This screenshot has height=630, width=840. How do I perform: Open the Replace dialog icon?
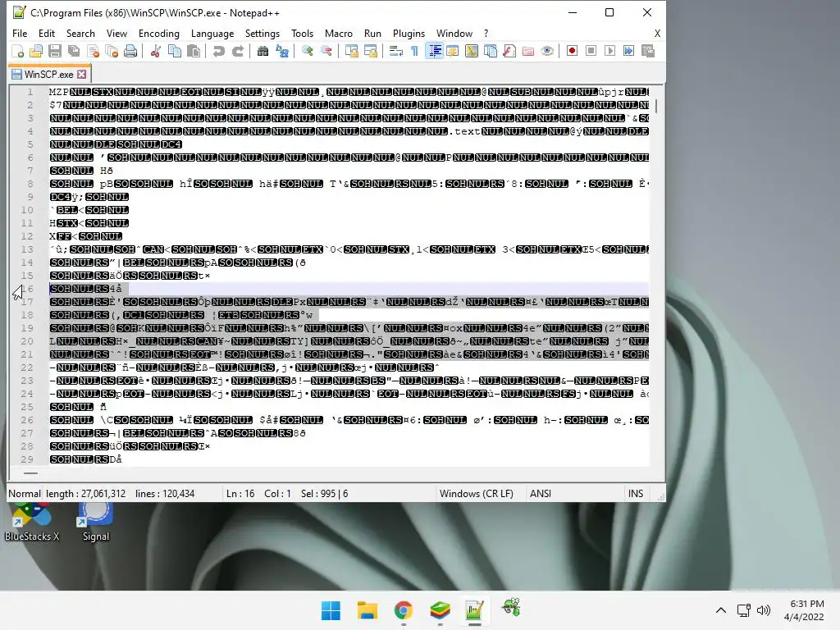tap(282, 52)
